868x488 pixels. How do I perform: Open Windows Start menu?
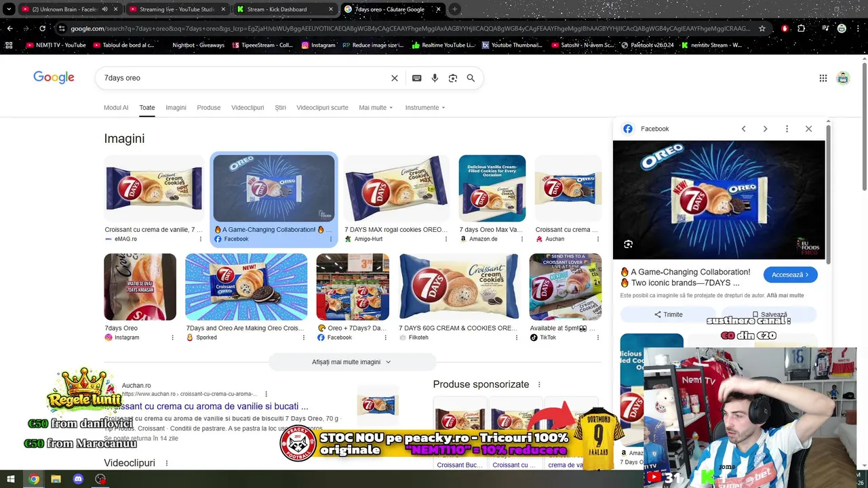[x=12, y=479]
